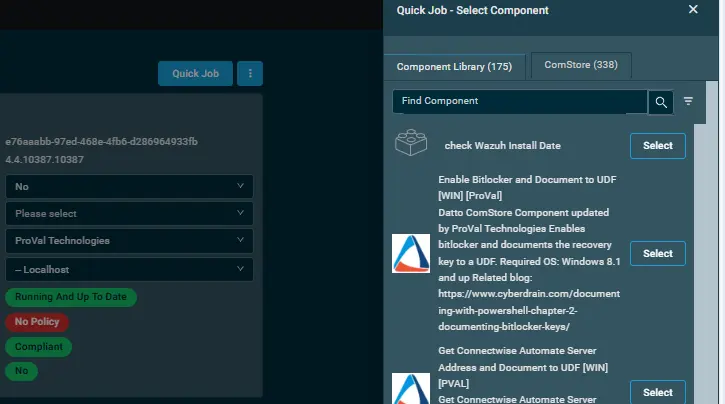Open the component filter icon
725x404 pixels.
(688, 101)
